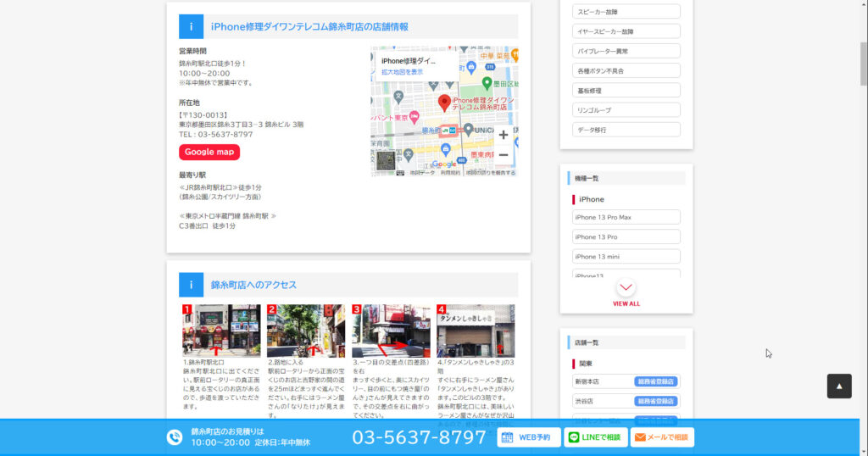
Task: Click 地図の誤りを報告する link
Action: [x=491, y=173]
